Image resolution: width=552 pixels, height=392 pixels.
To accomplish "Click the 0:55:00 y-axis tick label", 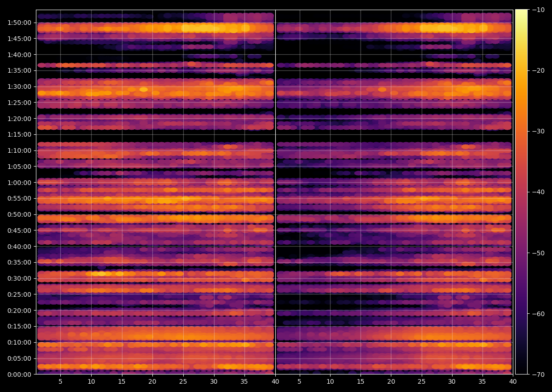I will click(19, 198).
